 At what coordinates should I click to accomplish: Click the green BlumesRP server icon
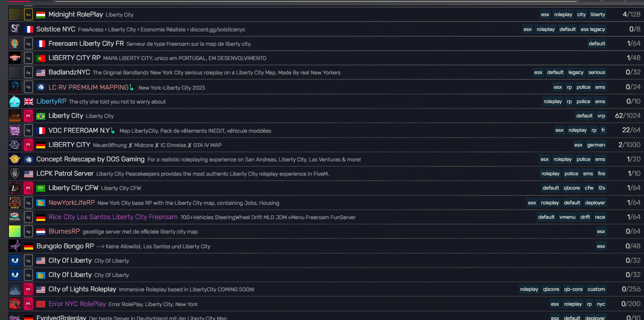click(15, 231)
